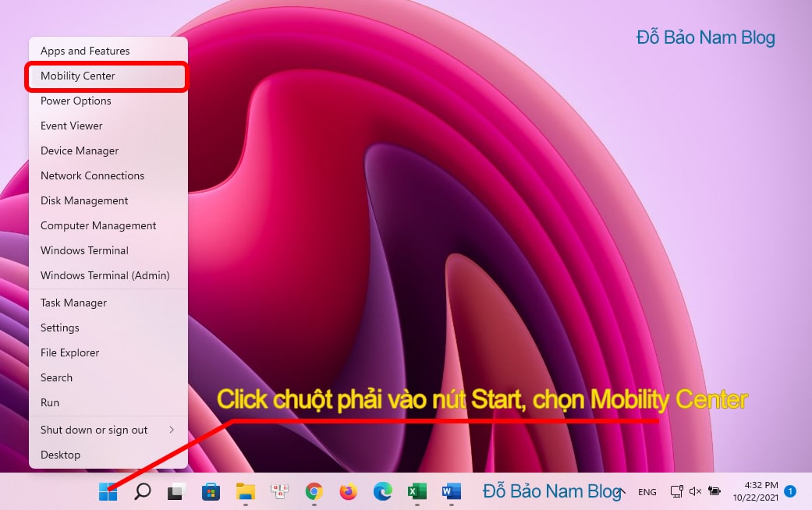Click the muted volume tray icon
The image size is (812, 510).
click(696, 491)
